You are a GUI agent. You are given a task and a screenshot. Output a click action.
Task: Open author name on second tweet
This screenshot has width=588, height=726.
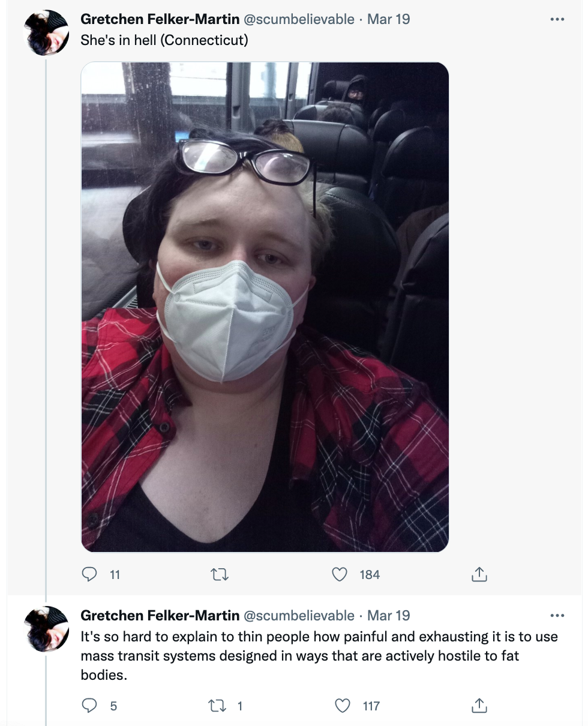160,616
